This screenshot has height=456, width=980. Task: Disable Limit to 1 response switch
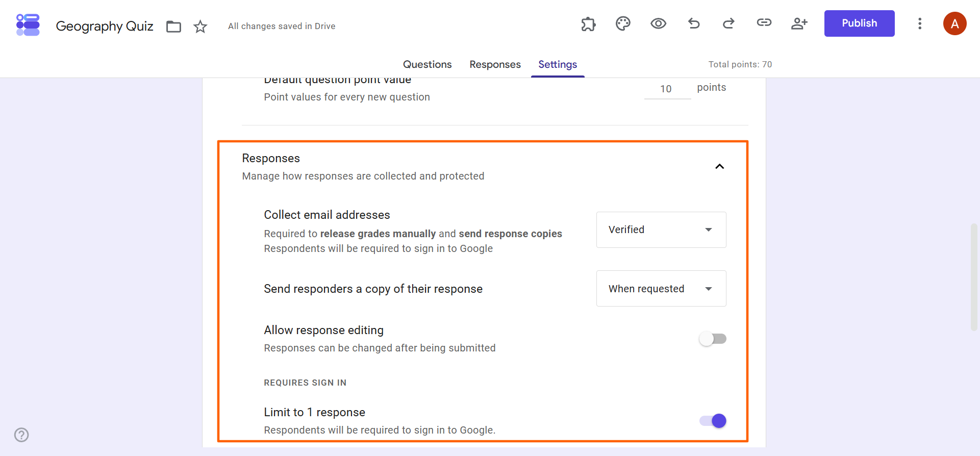[x=713, y=421]
